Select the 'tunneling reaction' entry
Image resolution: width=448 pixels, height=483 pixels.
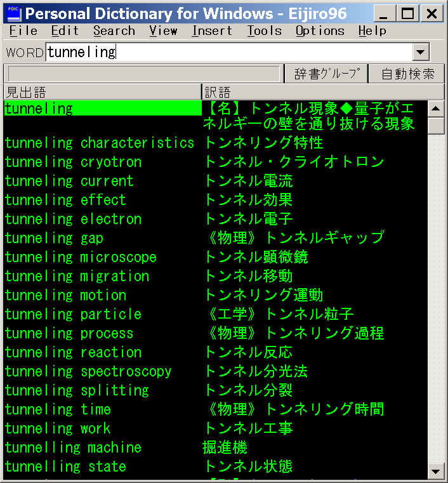tap(73, 353)
